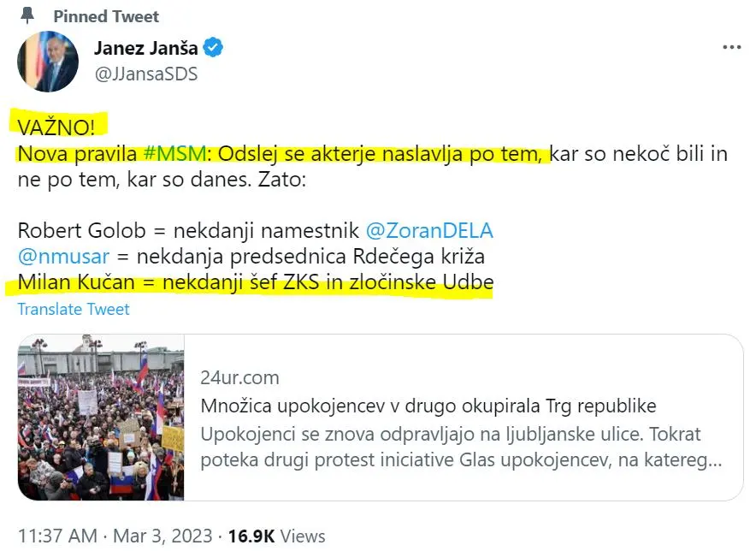Open the three-dot tweet options menu

point(731,47)
